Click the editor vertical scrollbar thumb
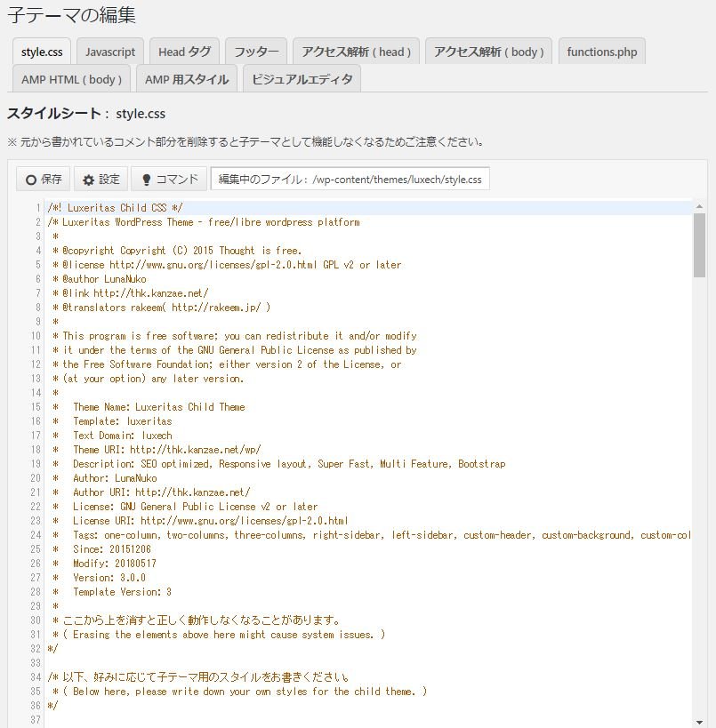This screenshot has width=716, height=728. pyautogui.click(x=699, y=245)
